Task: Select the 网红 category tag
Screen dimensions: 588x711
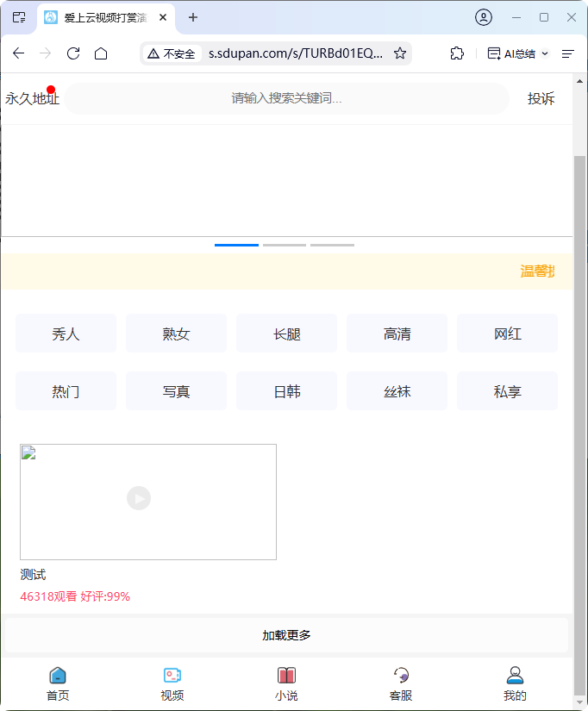Action: click(507, 334)
